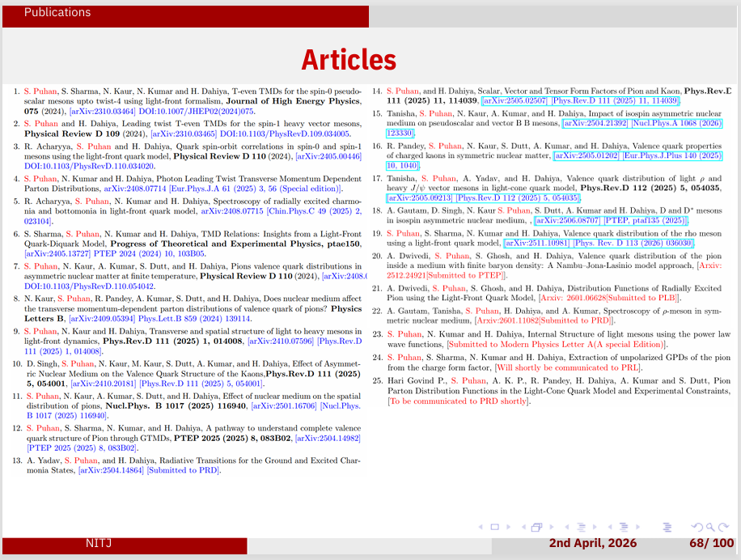This screenshot has width=741, height=560.
Task: Open arXiv:2505.09213 link in article 17
Action: click(420, 197)
